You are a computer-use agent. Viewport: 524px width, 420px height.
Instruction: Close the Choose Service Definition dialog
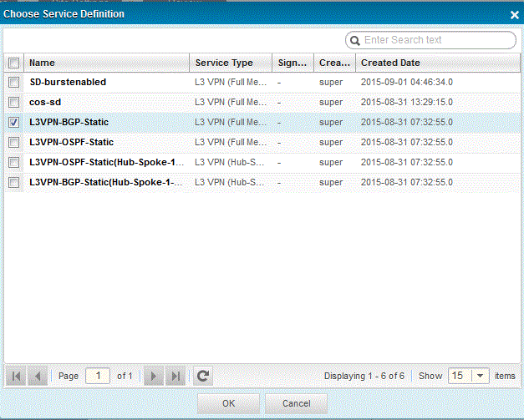tap(514, 15)
